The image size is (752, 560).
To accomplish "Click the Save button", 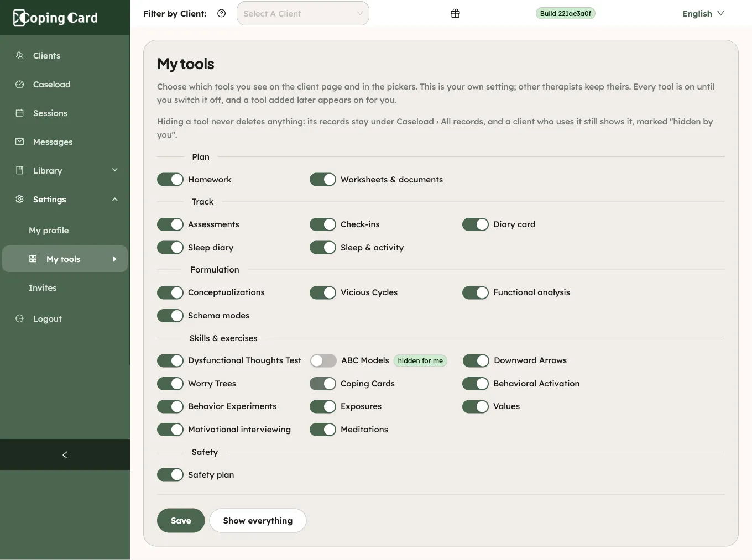I will [x=181, y=521].
